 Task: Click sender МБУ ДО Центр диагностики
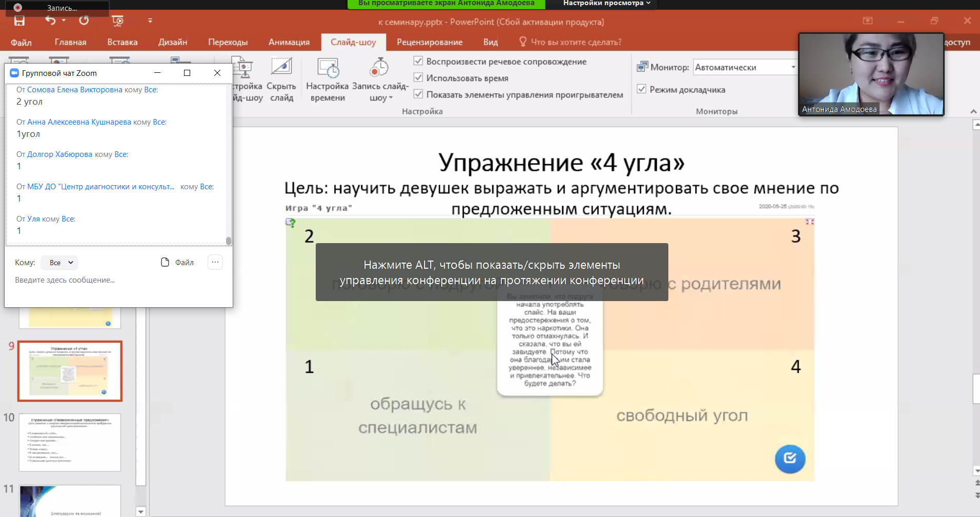tap(100, 187)
